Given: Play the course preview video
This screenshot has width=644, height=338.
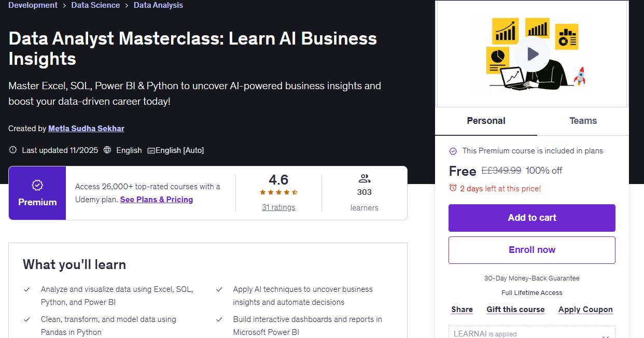Looking at the screenshot, I should click(x=533, y=54).
